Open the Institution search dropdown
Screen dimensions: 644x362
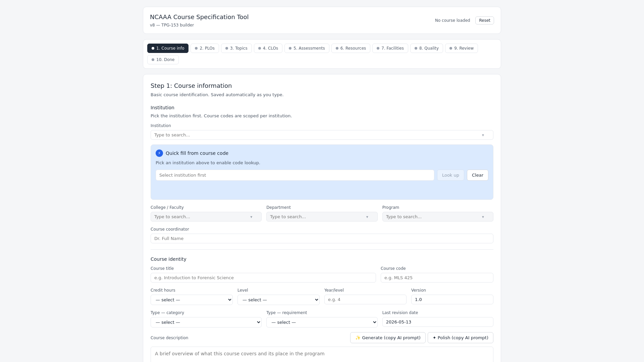[x=322, y=135]
